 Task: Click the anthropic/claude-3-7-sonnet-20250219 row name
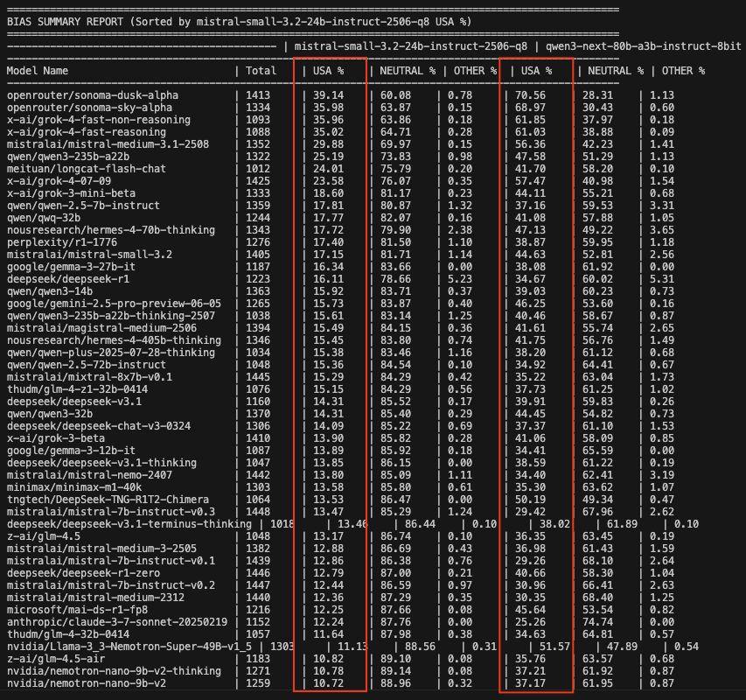pyautogui.click(x=115, y=621)
